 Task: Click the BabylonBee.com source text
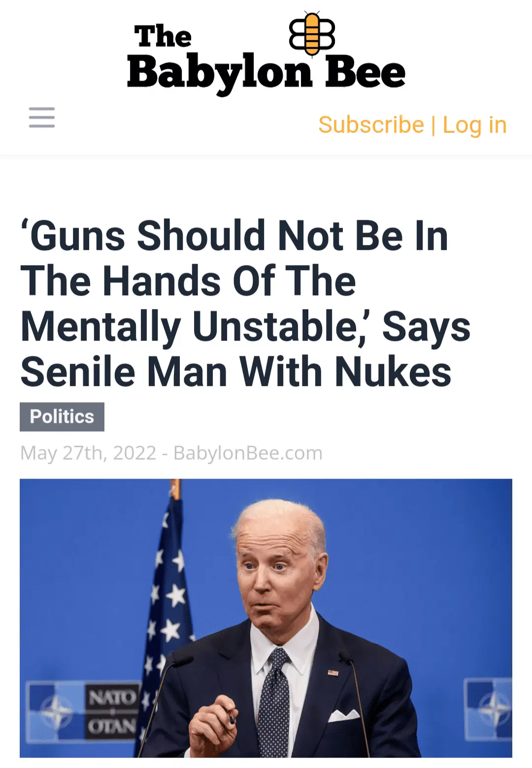tap(248, 453)
